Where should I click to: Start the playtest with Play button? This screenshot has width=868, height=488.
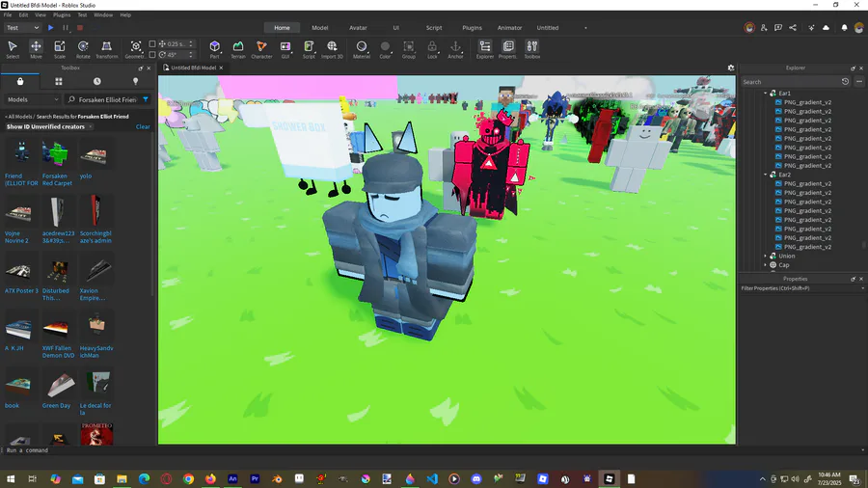click(x=50, y=28)
